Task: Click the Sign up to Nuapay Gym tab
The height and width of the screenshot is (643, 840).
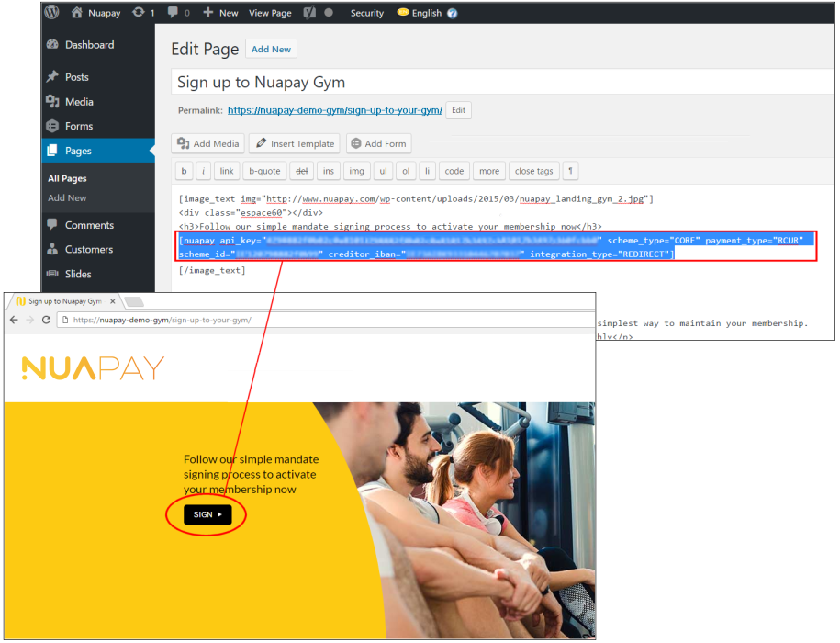Action: pos(65,301)
